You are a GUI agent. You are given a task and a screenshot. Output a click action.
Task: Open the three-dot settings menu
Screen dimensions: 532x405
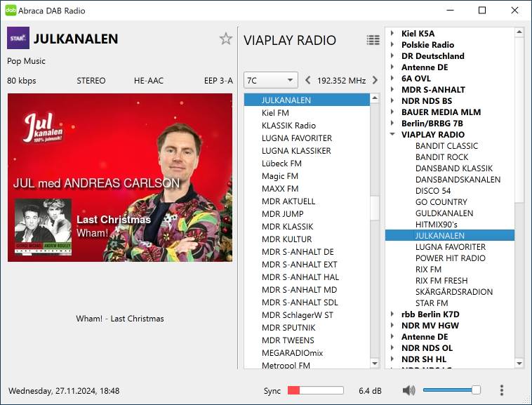pyautogui.click(x=501, y=390)
